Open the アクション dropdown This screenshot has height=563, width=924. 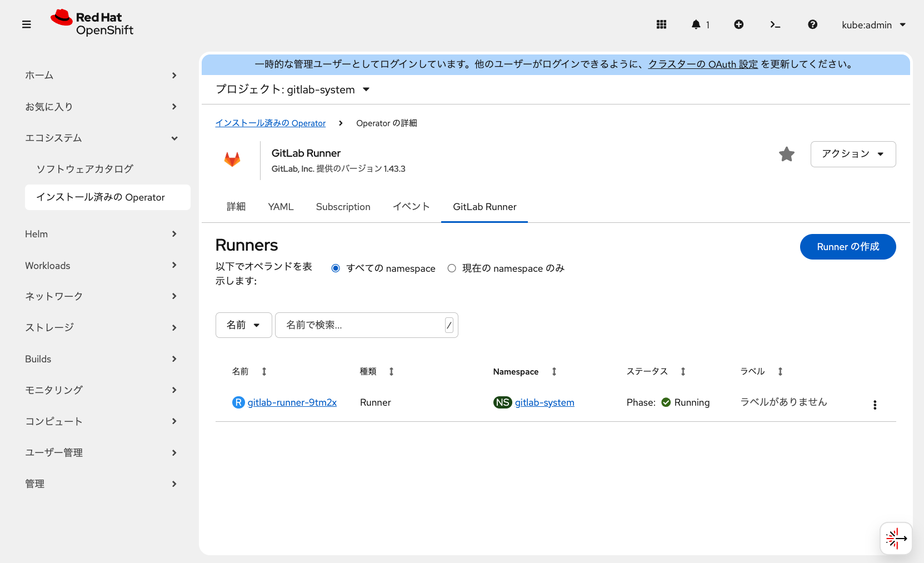point(853,154)
